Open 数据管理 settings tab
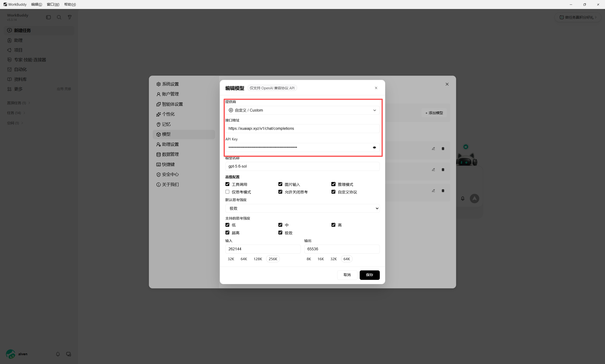This screenshot has height=364, width=605. 184,154
